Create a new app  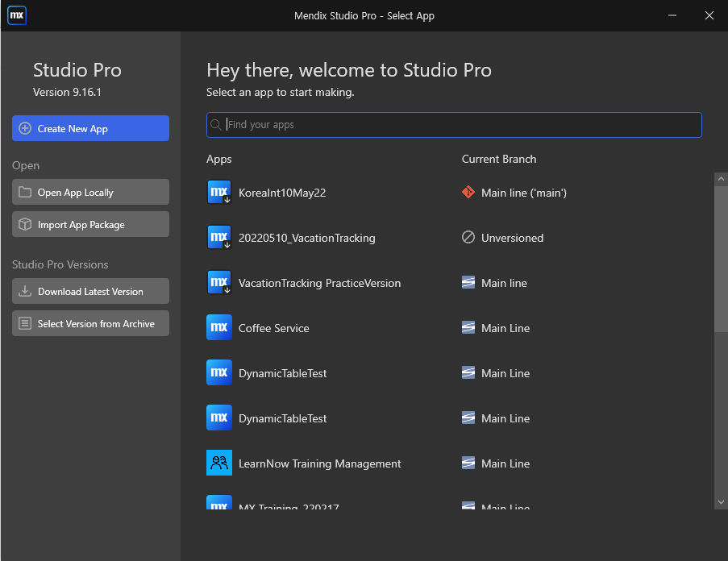[90, 128]
